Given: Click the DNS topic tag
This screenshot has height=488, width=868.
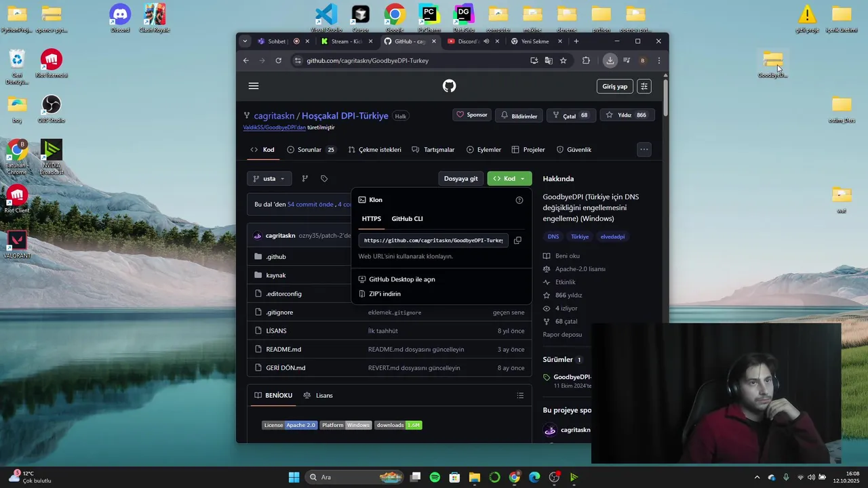Looking at the screenshot, I should coord(553,237).
